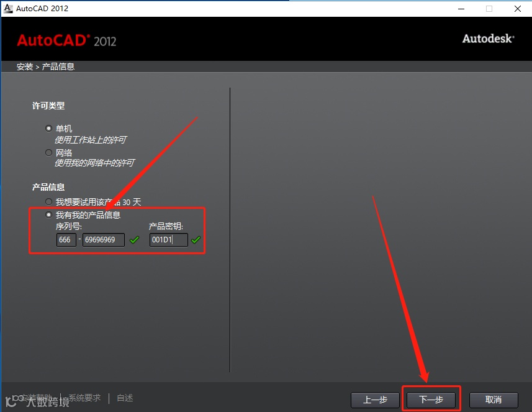Click the AutoCAD 2012 logo in header
The height and width of the screenshot is (412, 532).
tap(66, 40)
